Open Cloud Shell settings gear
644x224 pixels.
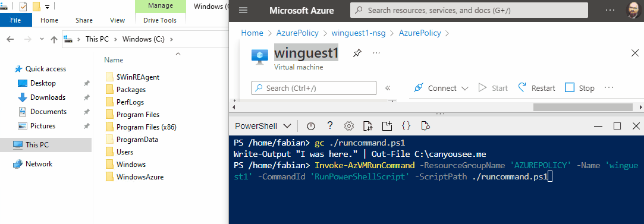click(349, 126)
